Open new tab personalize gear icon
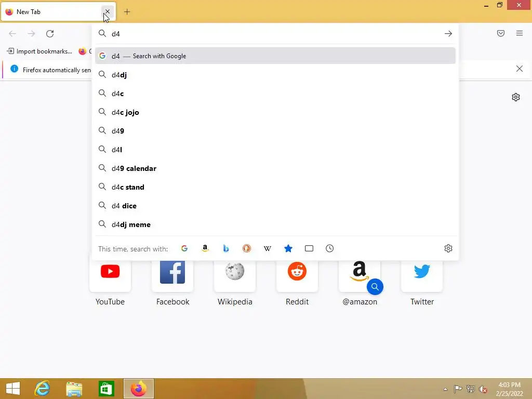 (516, 97)
